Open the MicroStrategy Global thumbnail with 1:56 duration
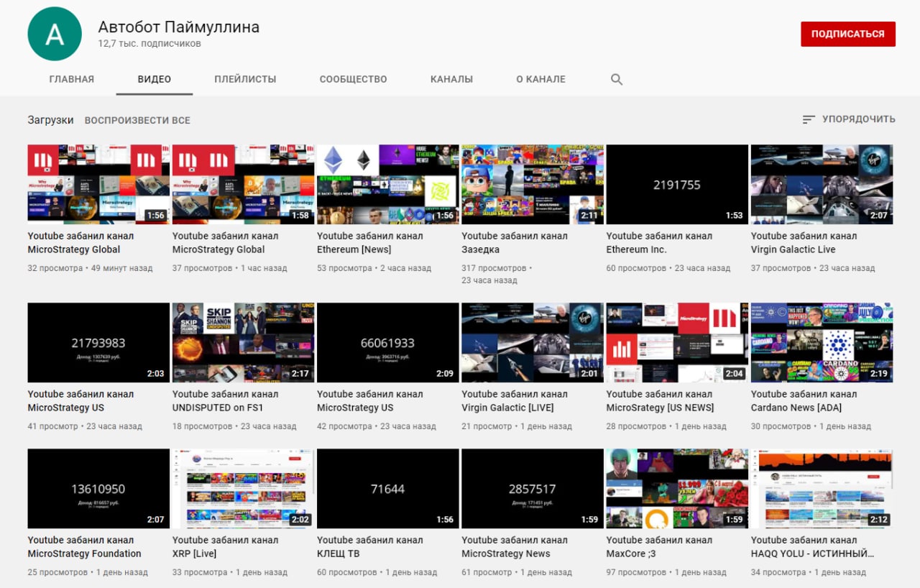This screenshot has width=920, height=588. coord(98,185)
